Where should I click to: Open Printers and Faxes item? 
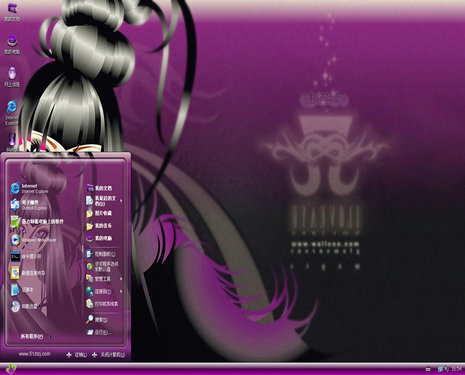(102, 304)
